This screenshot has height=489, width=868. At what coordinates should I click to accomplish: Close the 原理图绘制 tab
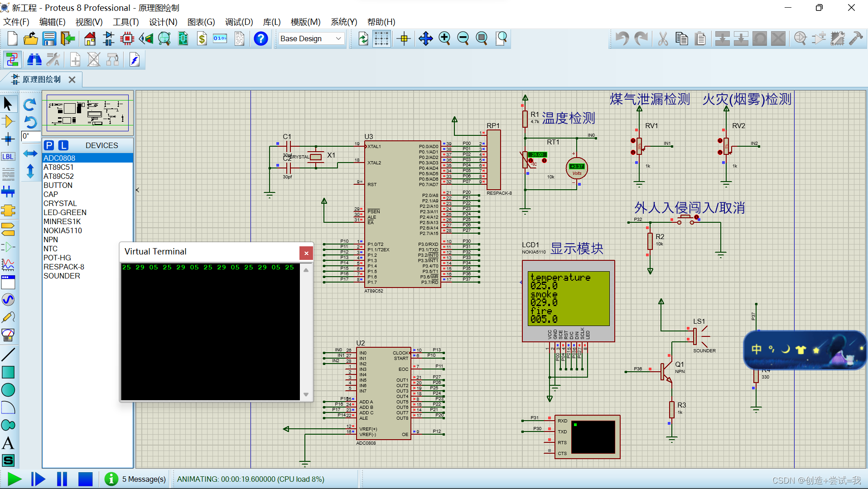pos(72,80)
